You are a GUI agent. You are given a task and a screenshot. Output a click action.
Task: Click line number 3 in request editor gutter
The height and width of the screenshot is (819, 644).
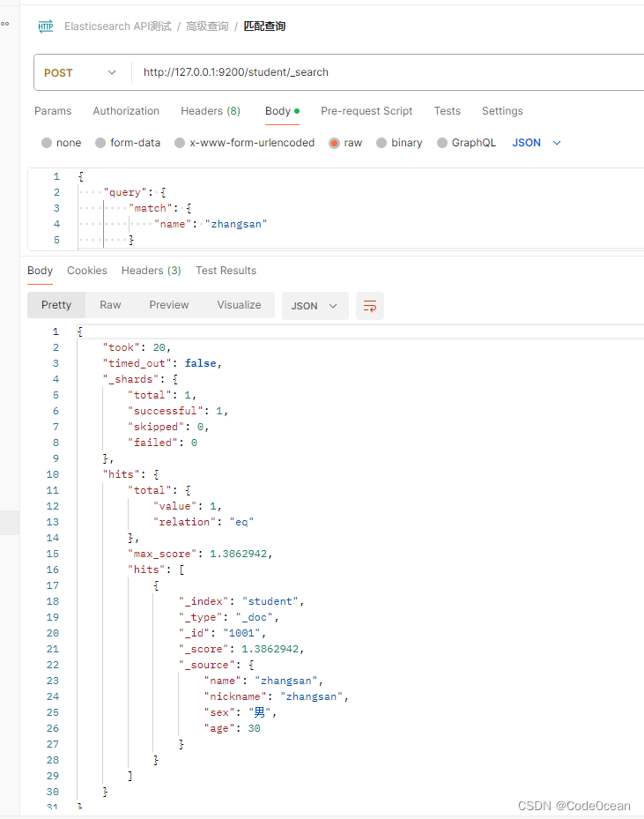click(x=56, y=208)
